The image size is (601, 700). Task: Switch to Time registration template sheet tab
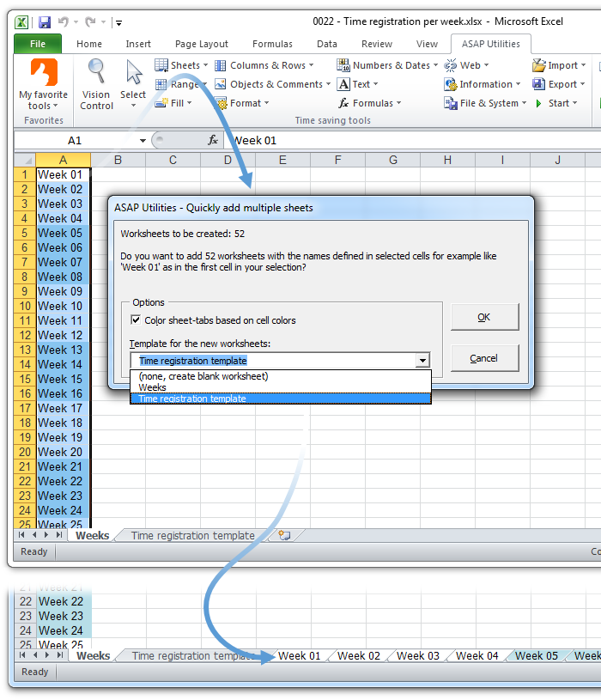[192, 535]
